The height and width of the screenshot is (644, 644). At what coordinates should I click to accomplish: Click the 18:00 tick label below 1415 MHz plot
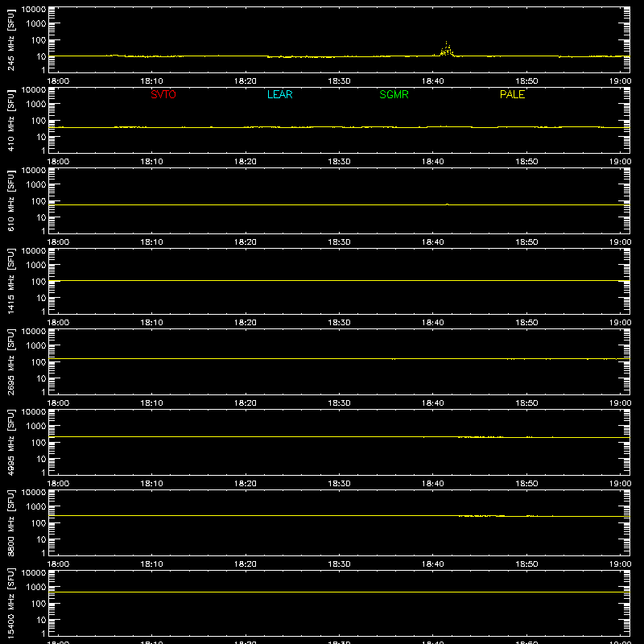[x=58, y=323]
